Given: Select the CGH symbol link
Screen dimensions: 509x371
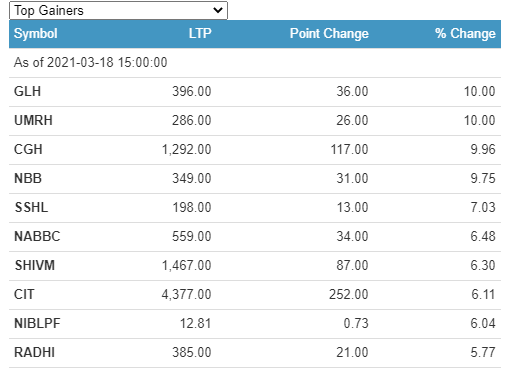Looking at the screenshot, I should (x=28, y=149).
